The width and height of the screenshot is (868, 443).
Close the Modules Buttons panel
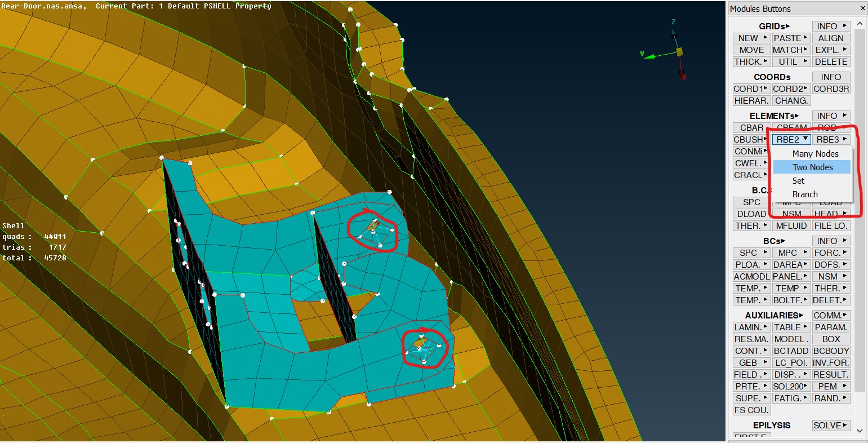click(862, 8)
